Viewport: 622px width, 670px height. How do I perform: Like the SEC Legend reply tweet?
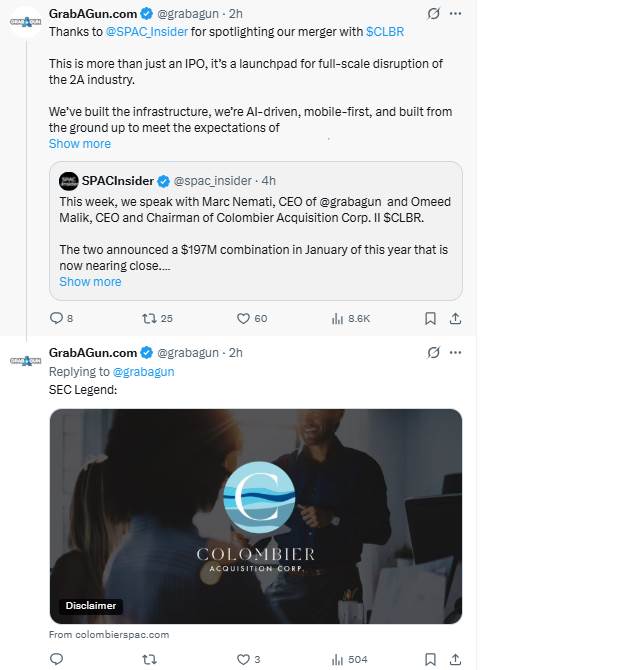pos(243,659)
